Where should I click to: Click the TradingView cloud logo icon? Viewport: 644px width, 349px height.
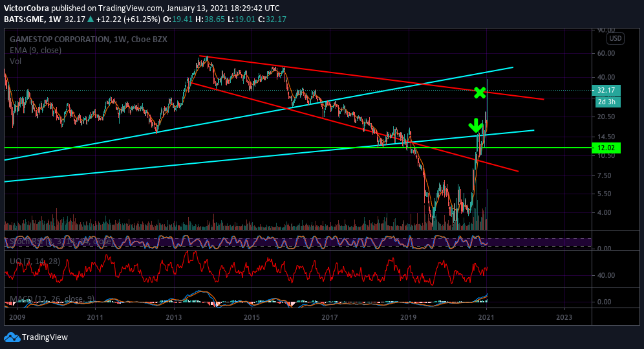pos(12,337)
